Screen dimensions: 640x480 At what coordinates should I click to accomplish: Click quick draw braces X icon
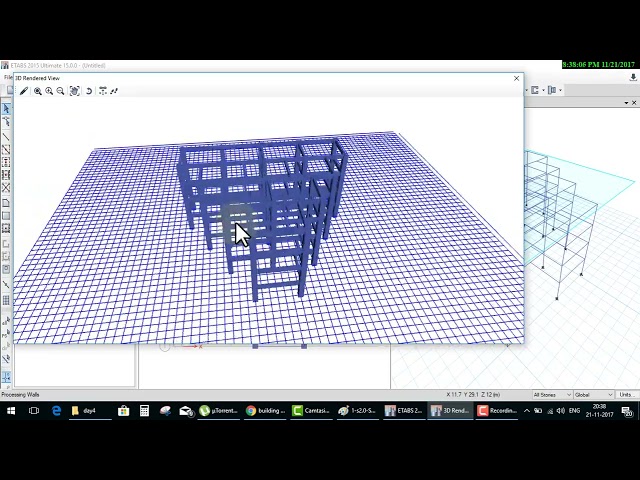tap(6, 188)
